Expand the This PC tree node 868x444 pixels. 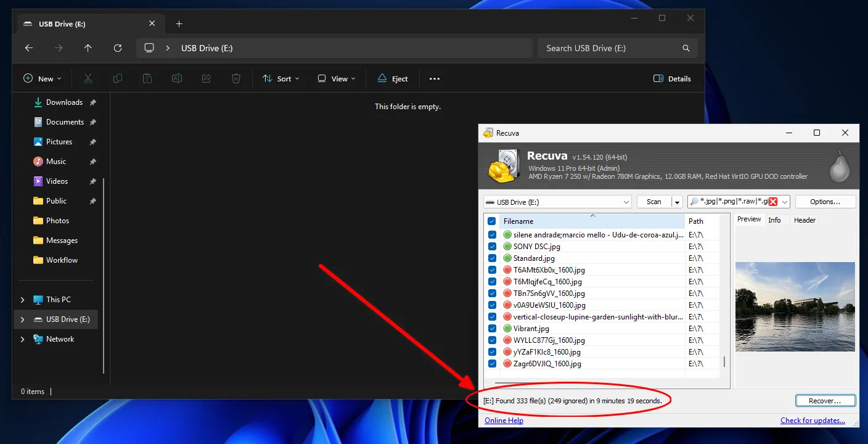tap(23, 300)
